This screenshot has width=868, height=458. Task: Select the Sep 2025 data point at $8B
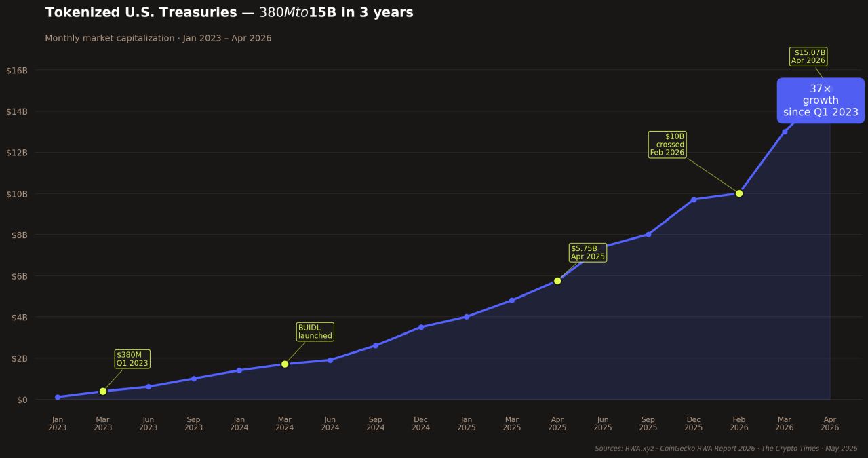pyautogui.click(x=648, y=235)
